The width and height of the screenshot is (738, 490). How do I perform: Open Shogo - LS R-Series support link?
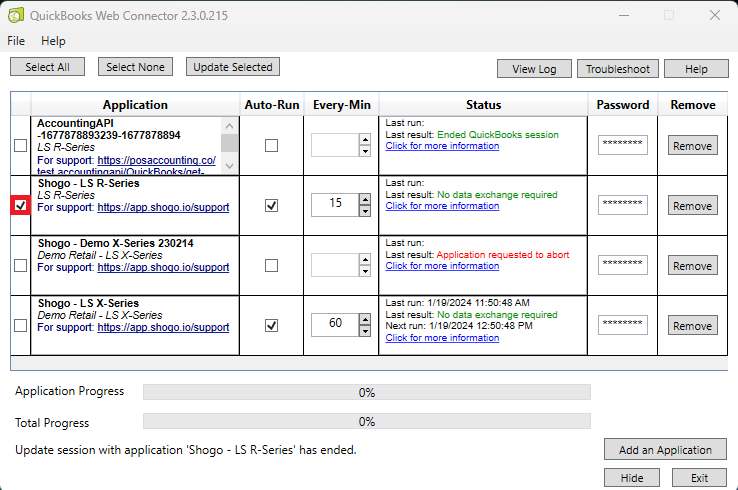click(x=163, y=208)
